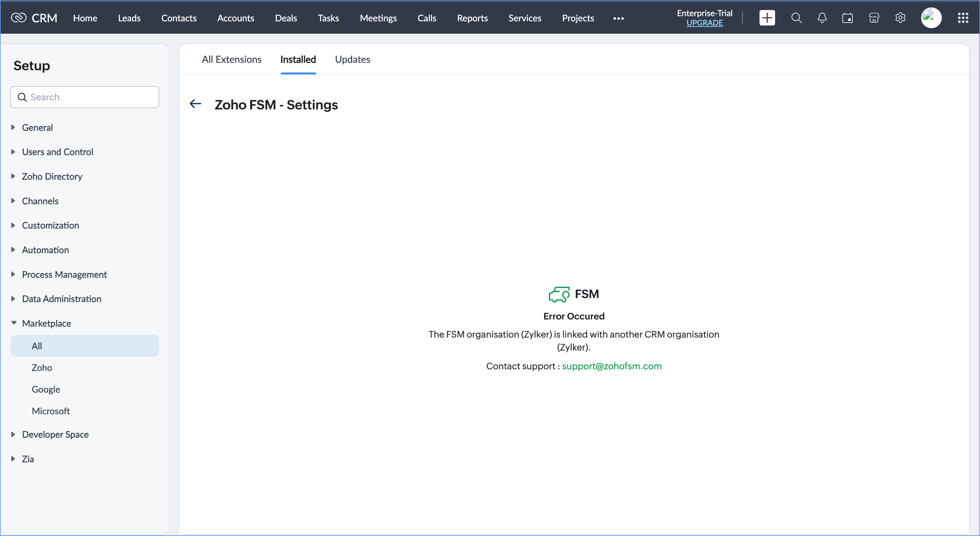This screenshot has width=980, height=536.
Task: Open the global search magnifier icon
Action: 796,18
